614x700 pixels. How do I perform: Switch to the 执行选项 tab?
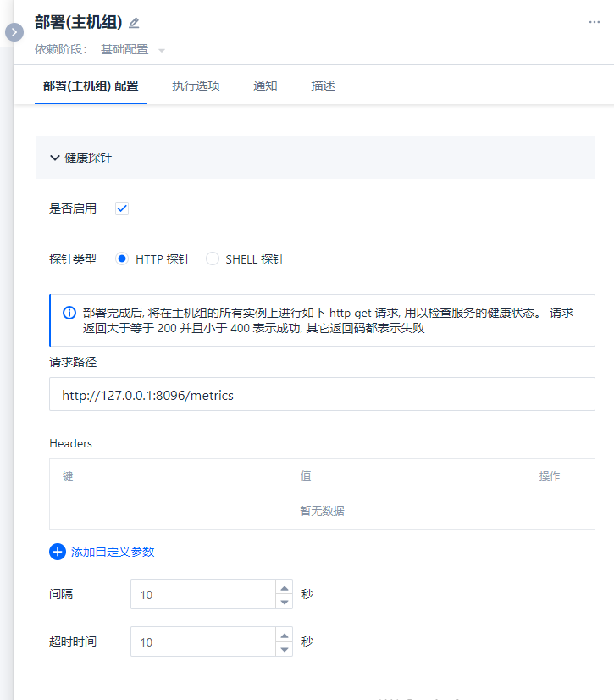click(x=196, y=86)
